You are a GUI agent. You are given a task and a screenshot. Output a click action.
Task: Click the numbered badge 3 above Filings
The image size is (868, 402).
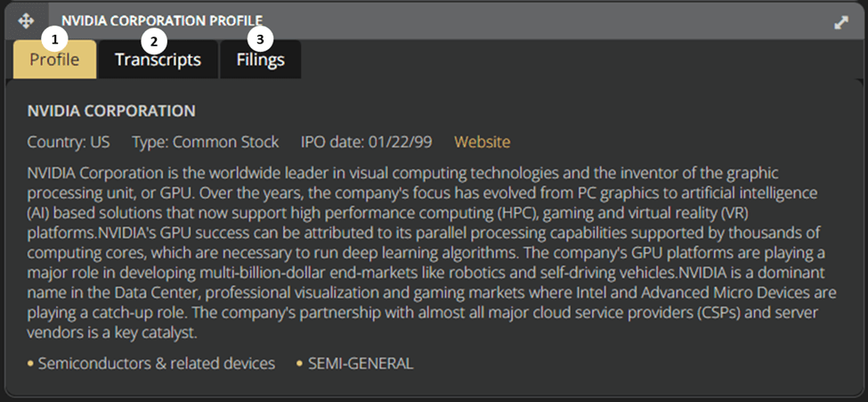point(261,39)
